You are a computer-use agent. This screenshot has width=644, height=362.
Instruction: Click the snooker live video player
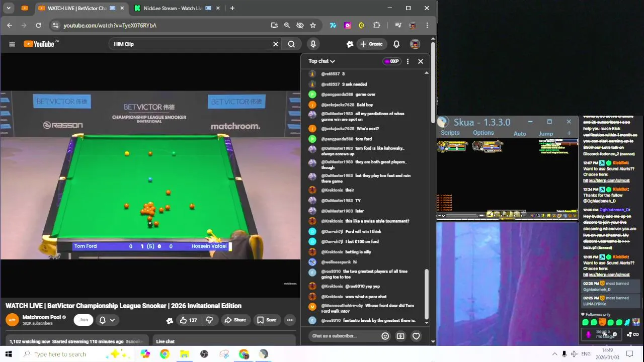[x=150, y=175]
